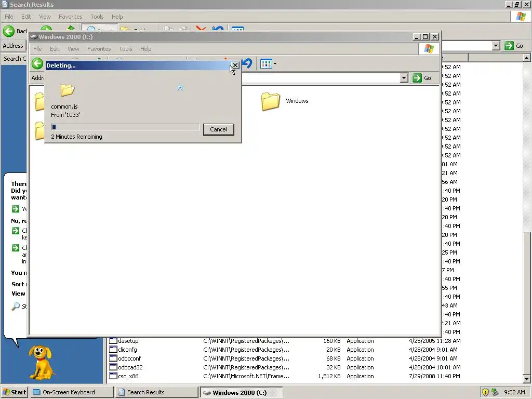Viewport: 532px width, 399px height.
Task: Open Edit menu in Windows 2000 (C:) window
Action: click(x=54, y=49)
